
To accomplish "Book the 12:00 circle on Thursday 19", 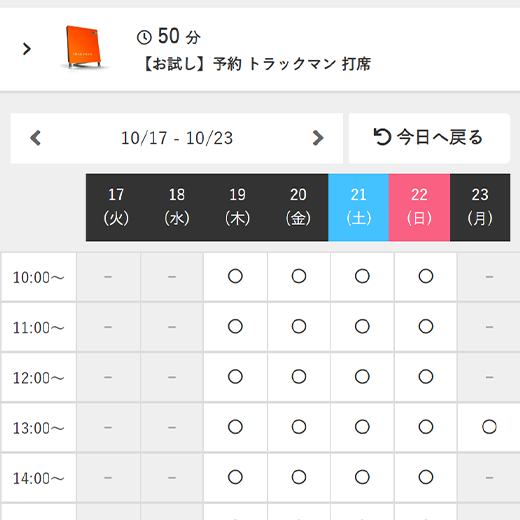I will (235, 377).
